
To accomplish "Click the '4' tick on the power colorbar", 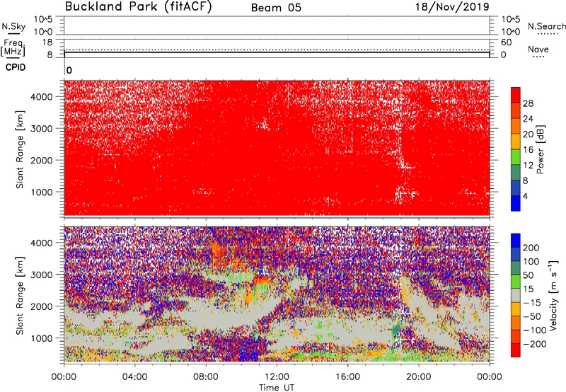I will tap(525, 196).
